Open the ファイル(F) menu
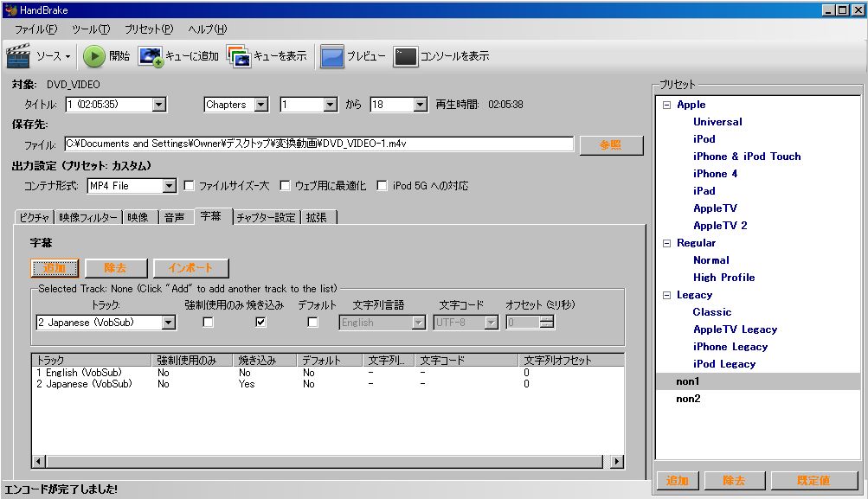Viewport: 868px width, 499px height. (x=35, y=29)
